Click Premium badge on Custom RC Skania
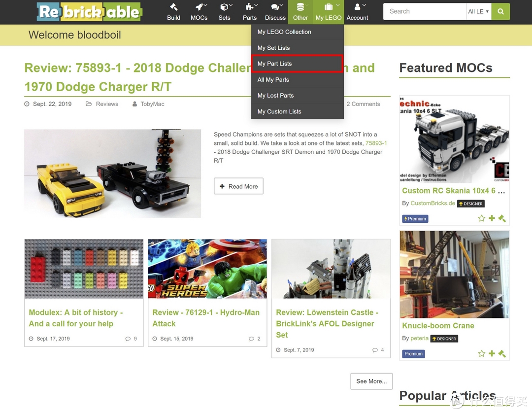 pos(415,219)
